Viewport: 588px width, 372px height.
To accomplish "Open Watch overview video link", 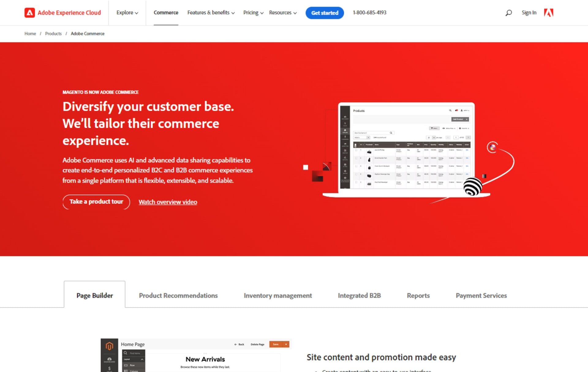I will point(168,202).
